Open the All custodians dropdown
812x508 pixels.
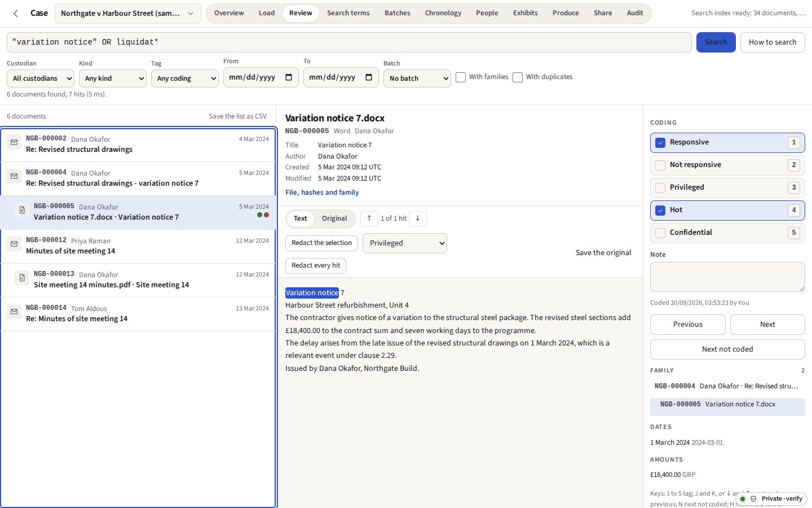pyautogui.click(x=41, y=78)
